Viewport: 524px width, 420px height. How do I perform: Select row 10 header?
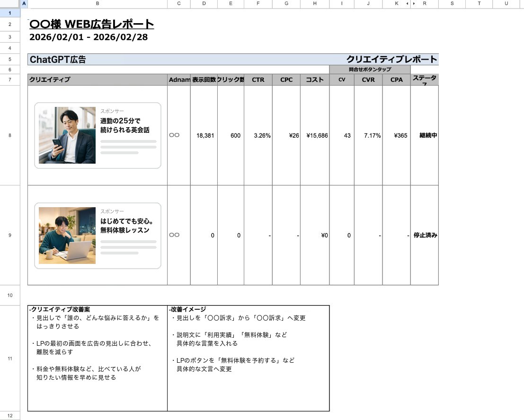10,295
